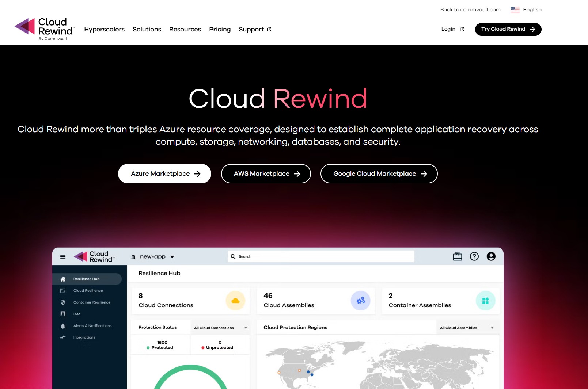588x389 pixels.
Task: Click the 1600 Protected status count
Action: coord(161,345)
